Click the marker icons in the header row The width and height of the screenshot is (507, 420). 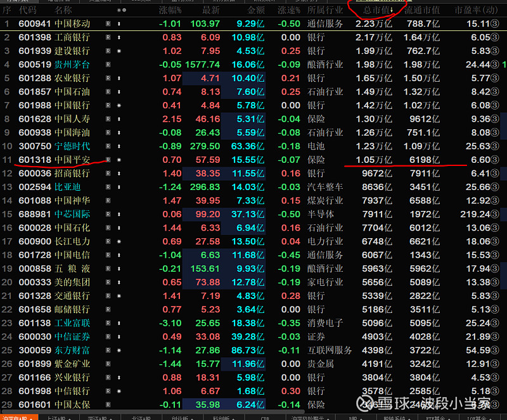pyautogui.click(x=122, y=10)
